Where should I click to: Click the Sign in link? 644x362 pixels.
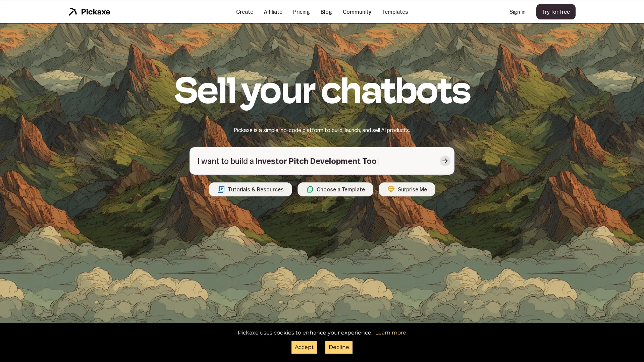tap(517, 12)
